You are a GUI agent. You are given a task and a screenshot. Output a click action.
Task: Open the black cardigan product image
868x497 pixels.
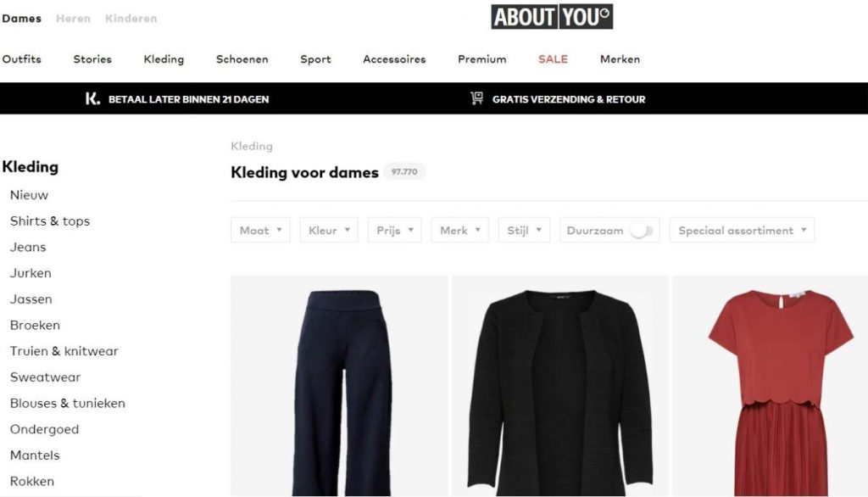click(559, 386)
